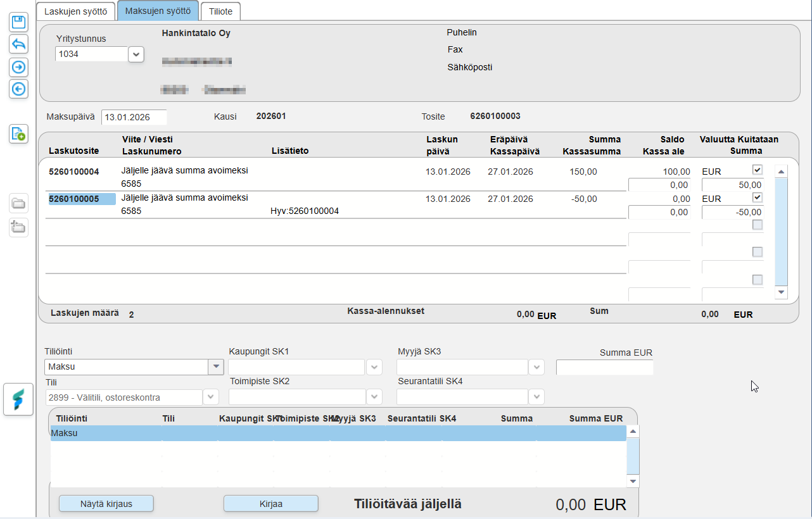Click the Maksupäivä date field

coord(134,117)
